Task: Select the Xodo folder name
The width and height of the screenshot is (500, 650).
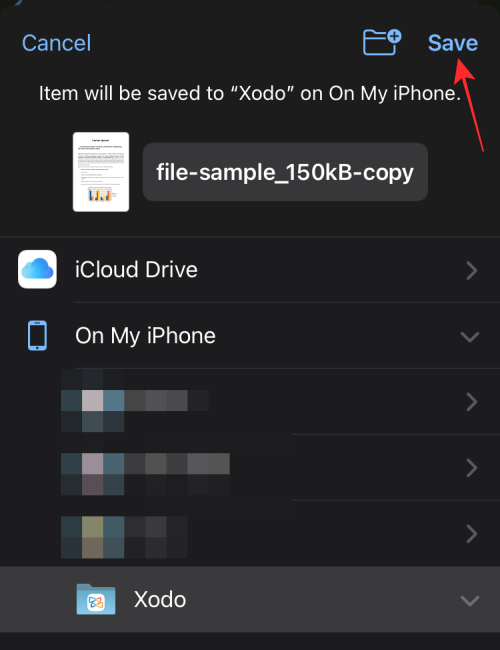Action: click(160, 599)
